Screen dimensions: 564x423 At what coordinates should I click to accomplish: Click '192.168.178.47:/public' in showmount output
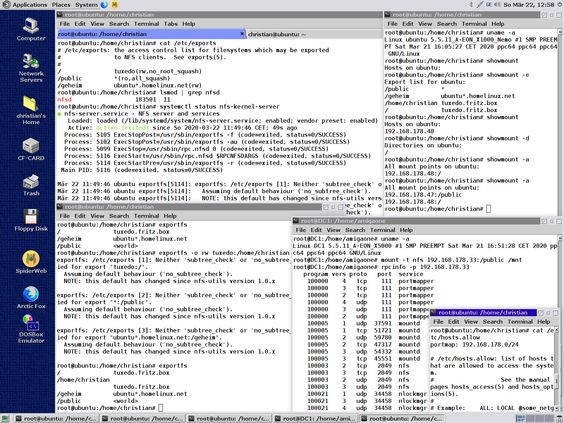pyautogui.click(x=423, y=195)
